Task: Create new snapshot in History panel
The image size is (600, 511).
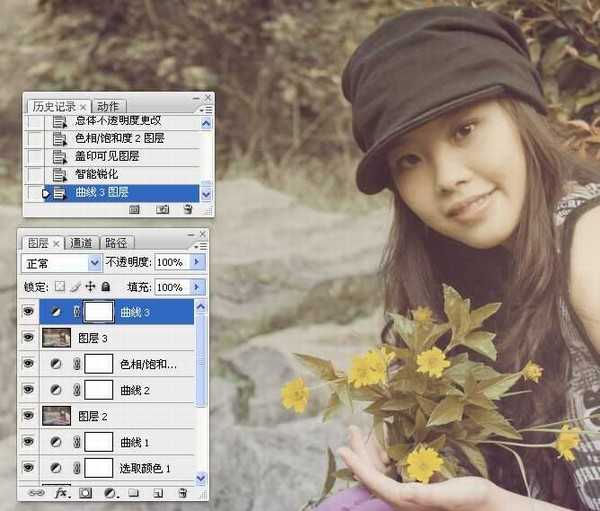Action: point(162,210)
